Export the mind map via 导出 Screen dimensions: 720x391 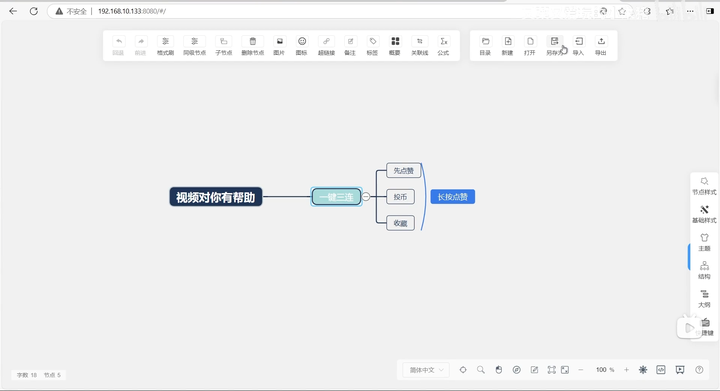(601, 46)
